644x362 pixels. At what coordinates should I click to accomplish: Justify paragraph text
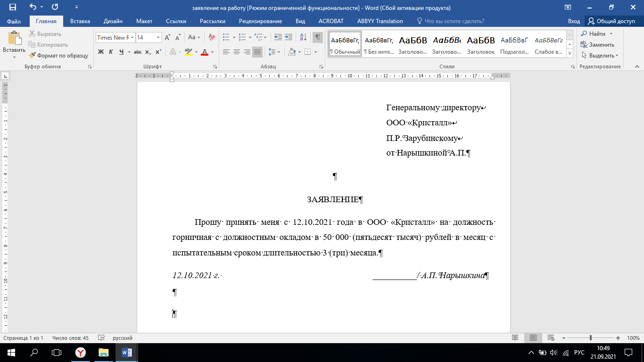click(x=257, y=52)
